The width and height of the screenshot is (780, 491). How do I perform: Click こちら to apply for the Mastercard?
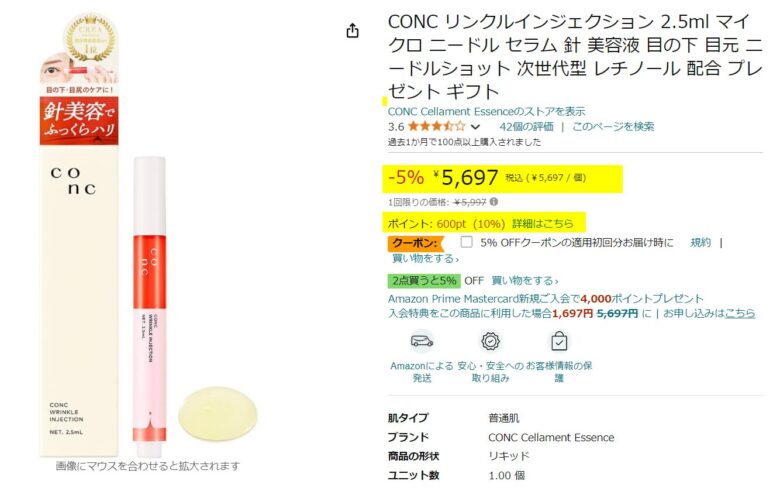[x=740, y=313]
